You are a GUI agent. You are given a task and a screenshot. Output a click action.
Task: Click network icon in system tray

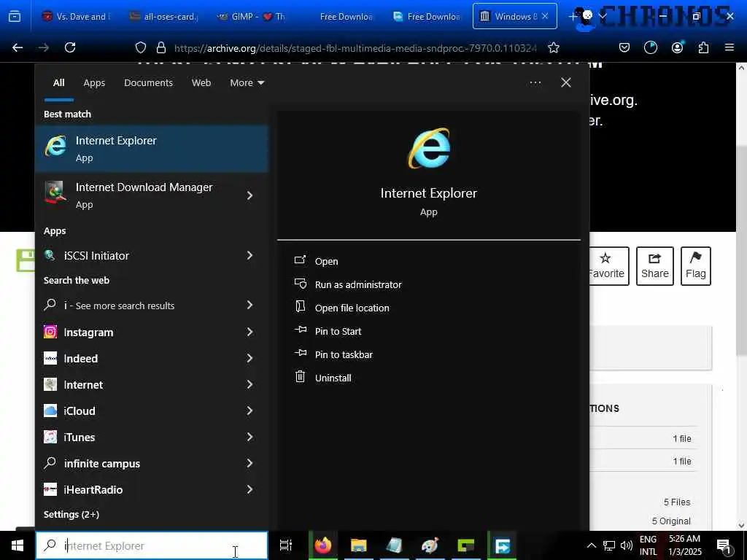pyautogui.click(x=609, y=545)
